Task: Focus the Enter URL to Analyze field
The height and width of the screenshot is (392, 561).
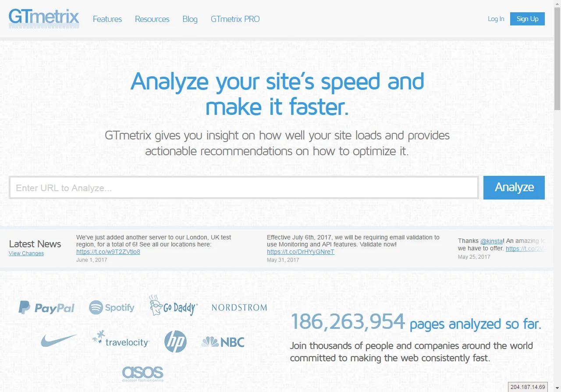Action: click(x=244, y=188)
